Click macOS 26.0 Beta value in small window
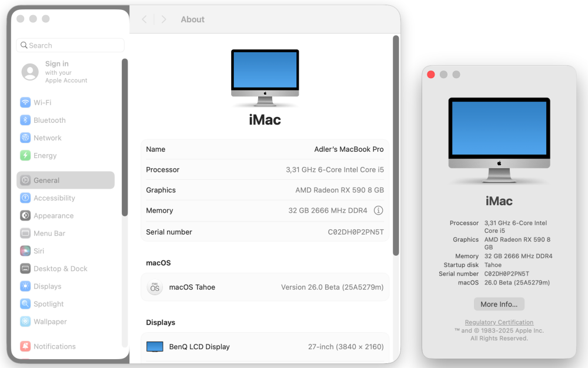Image resolution: width=588 pixels, height=368 pixels. [517, 283]
